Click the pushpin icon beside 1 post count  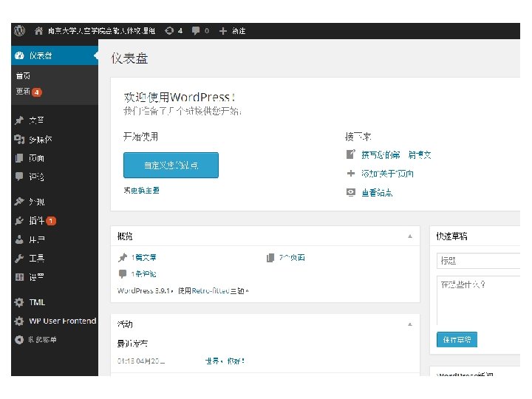(123, 258)
